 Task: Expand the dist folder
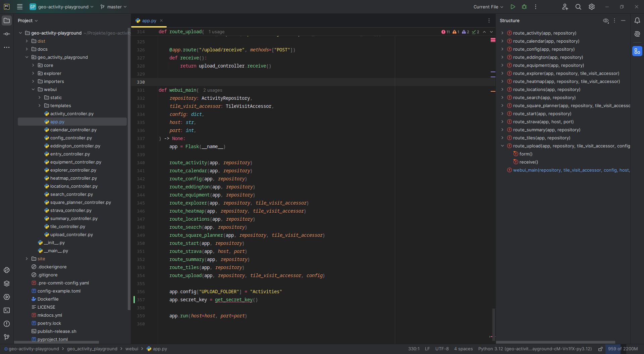click(x=27, y=41)
